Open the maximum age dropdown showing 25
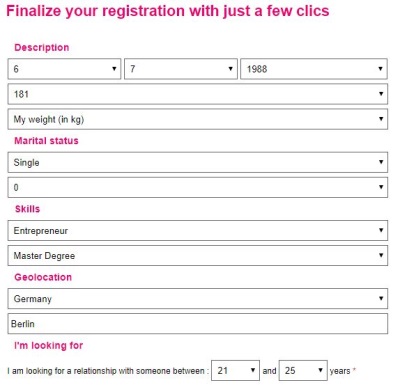The image size is (400, 385). click(x=303, y=370)
